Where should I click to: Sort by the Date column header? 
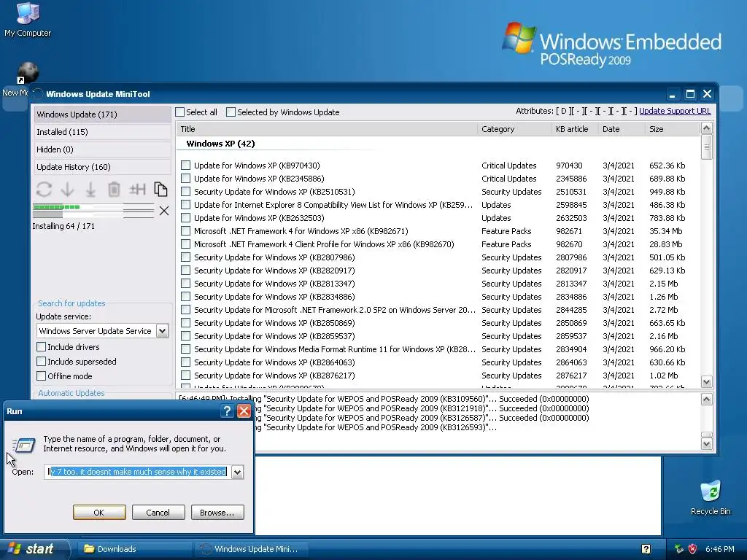point(622,129)
